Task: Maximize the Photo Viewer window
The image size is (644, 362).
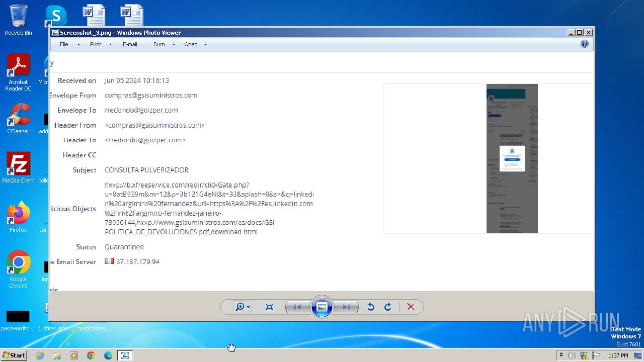Action: [x=580, y=33]
